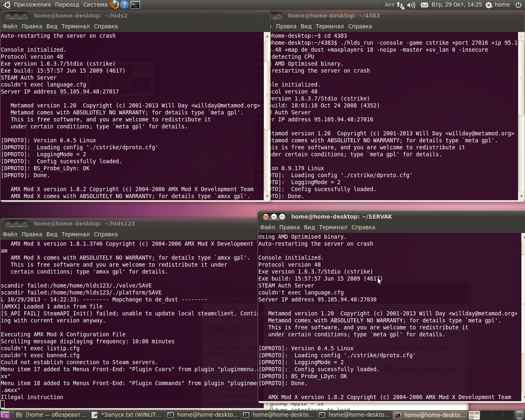Open Вид menu in the hlds123 terminal

click(x=52, y=234)
